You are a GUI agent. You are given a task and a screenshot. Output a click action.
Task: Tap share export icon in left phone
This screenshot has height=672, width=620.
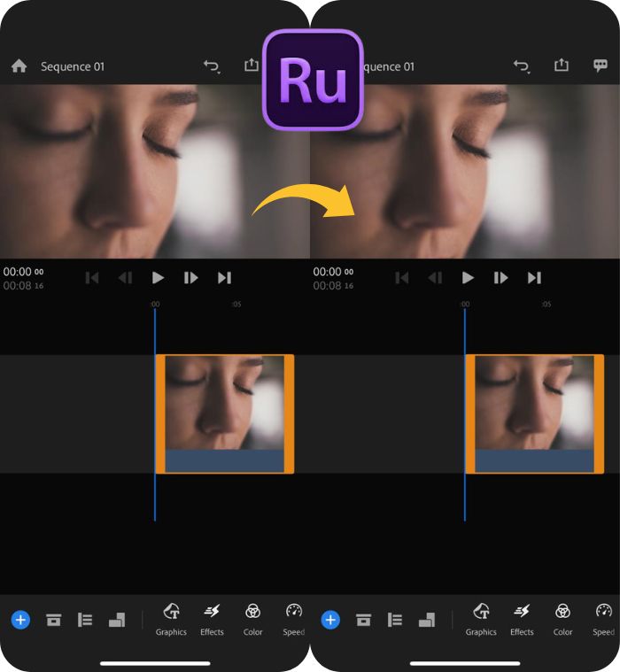click(x=252, y=65)
